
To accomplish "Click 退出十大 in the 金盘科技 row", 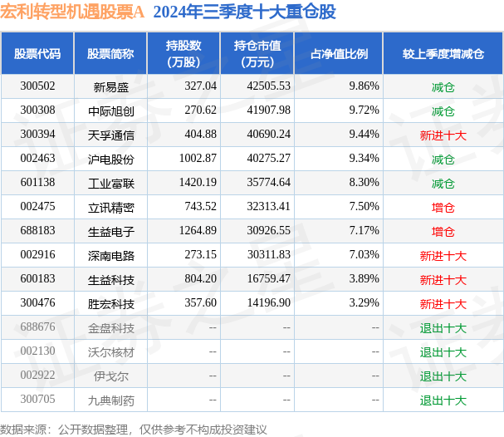I will click(443, 328).
